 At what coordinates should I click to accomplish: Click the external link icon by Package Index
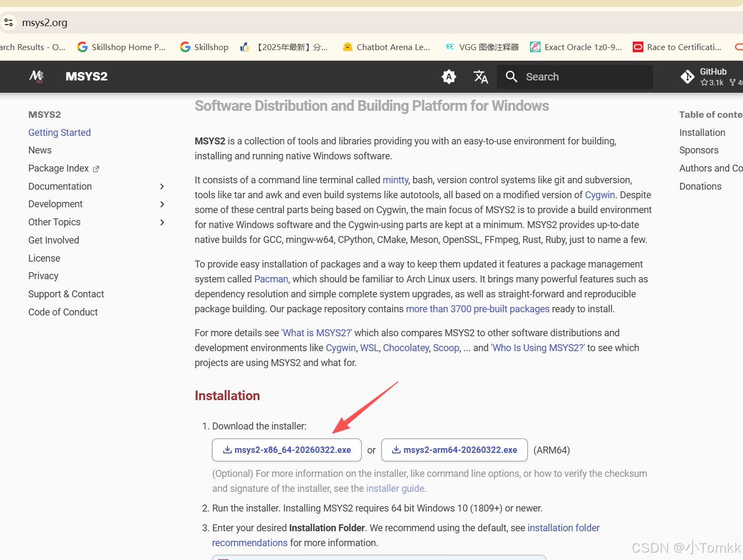[96, 169]
